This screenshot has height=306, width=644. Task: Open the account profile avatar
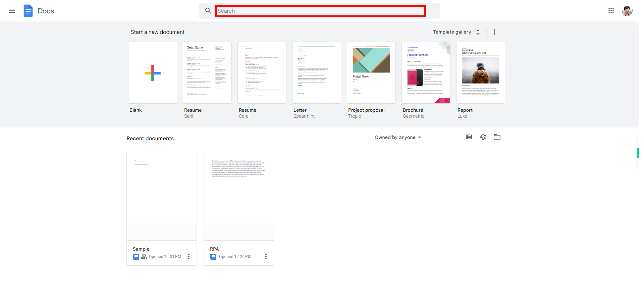pos(627,11)
